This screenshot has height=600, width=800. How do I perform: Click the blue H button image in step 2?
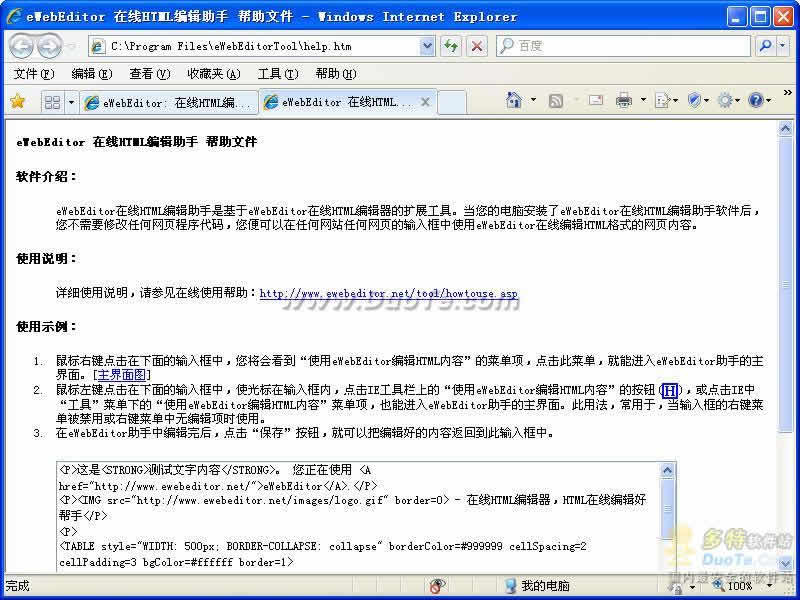[x=669, y=391]
